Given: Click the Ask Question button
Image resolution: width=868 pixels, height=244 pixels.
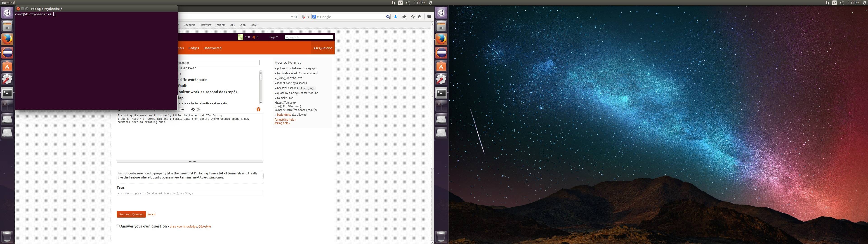Looking at the screenshot, I should click(x=323, y=48).
